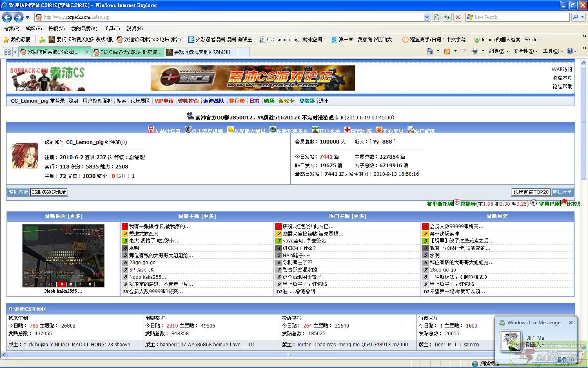This screenshot has height=368, width=588.
Task: Click the browser Back arrow button
Action: (7, 17)
